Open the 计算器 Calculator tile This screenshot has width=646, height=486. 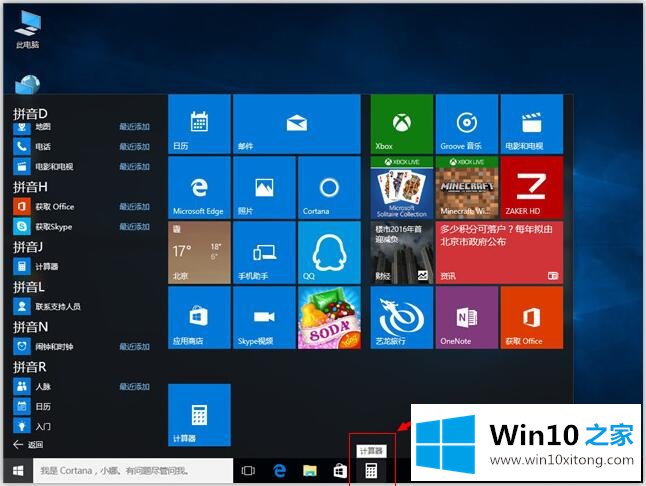tap(199, 415)
